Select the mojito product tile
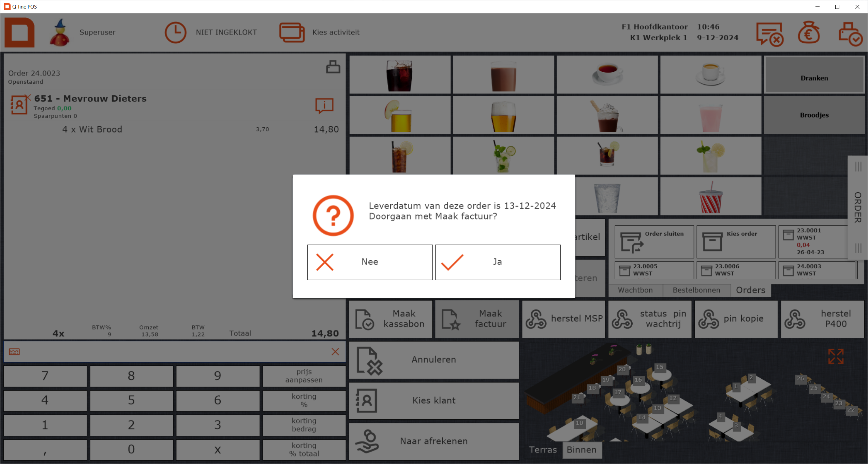The width and height of the screenshot is (868, 464). [x=503, y=156]
